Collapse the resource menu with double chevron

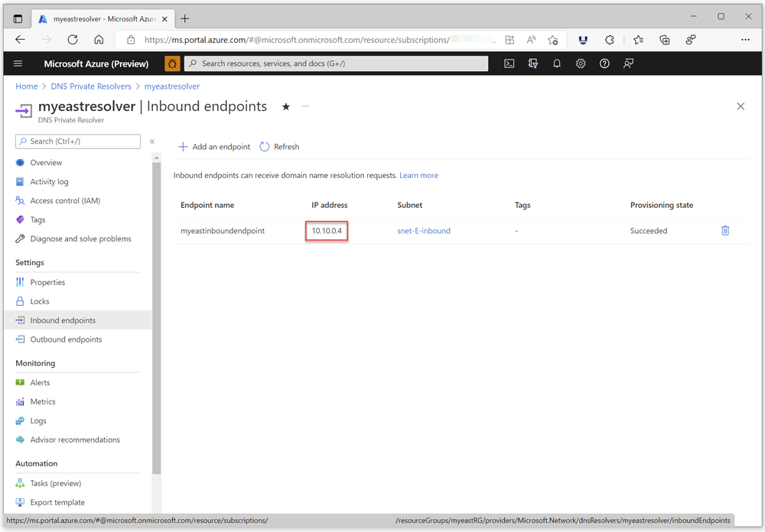point(151,141)
